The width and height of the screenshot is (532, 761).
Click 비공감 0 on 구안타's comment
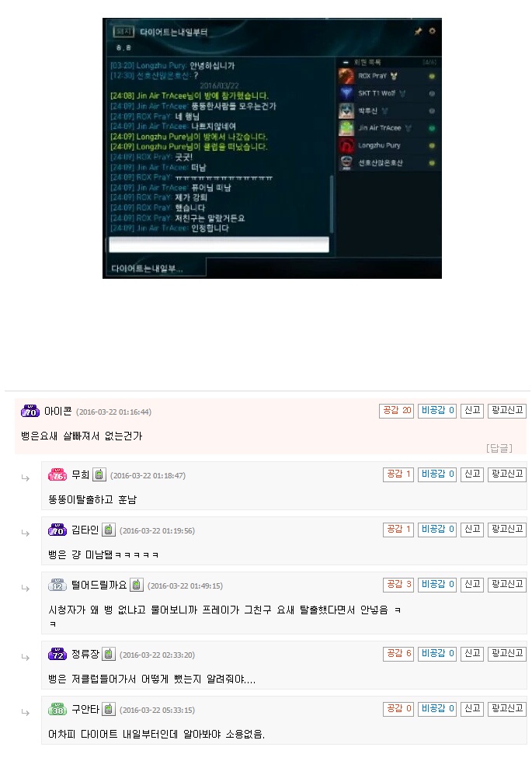click(437, 709)
